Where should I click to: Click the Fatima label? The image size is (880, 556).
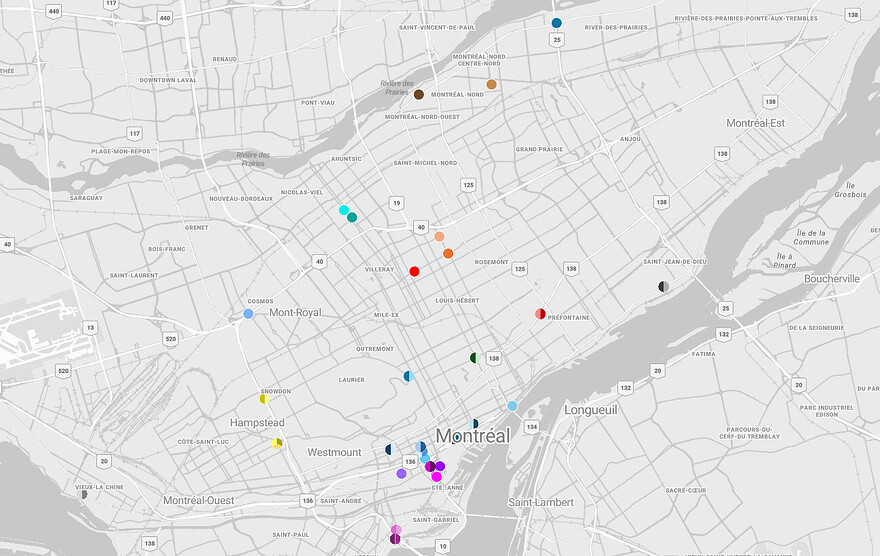pos(703,354)
